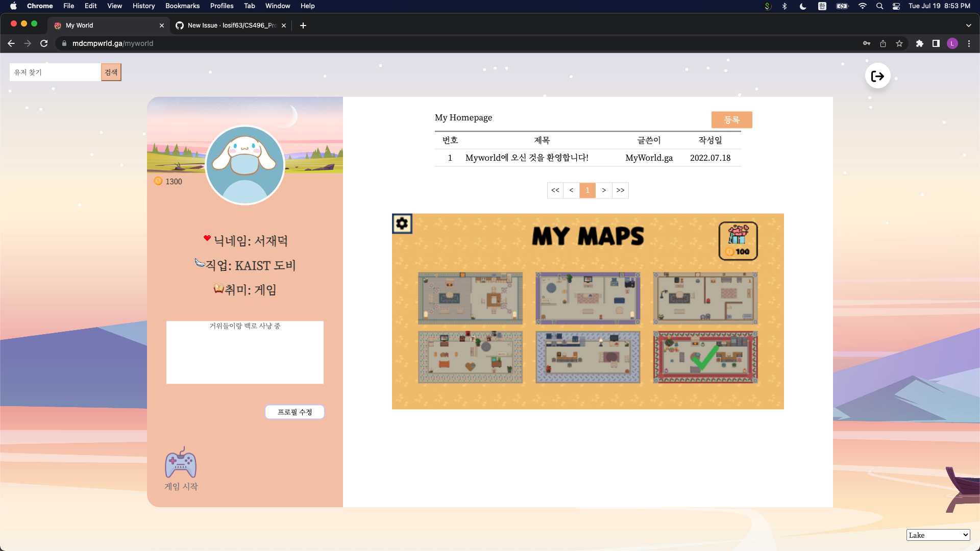Select the blue patterned border map thumbnail

[588, 357]
